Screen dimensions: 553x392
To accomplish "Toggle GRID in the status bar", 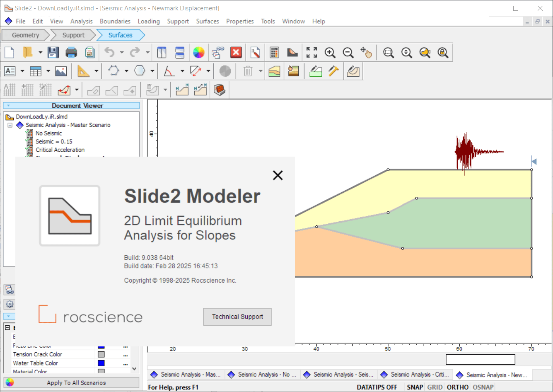I will (x=435, y=387).
